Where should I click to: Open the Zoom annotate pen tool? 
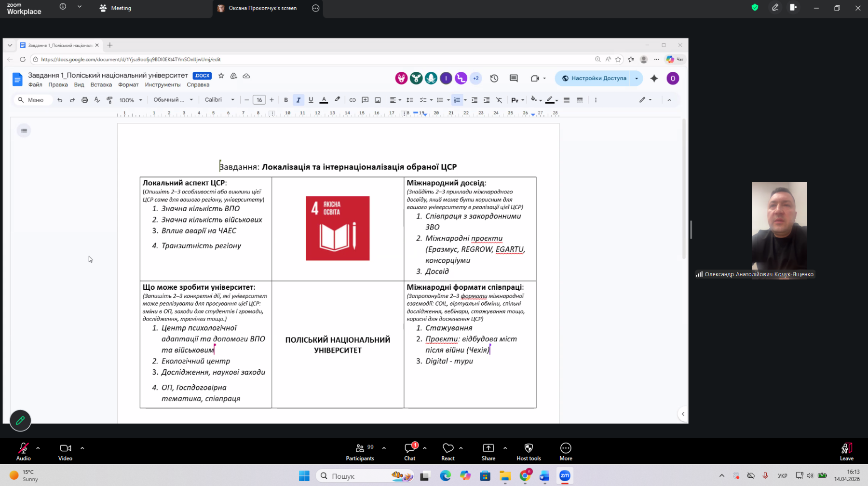[x=775, y=7]
